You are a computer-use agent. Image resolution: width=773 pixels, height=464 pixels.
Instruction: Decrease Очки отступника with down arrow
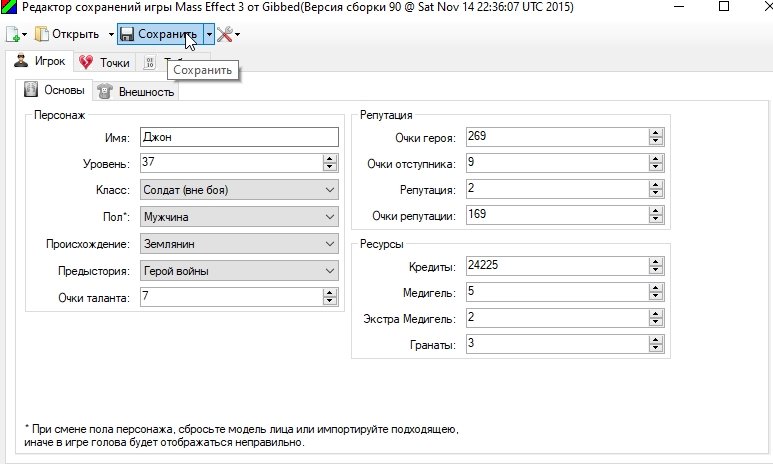pos(656,167)
